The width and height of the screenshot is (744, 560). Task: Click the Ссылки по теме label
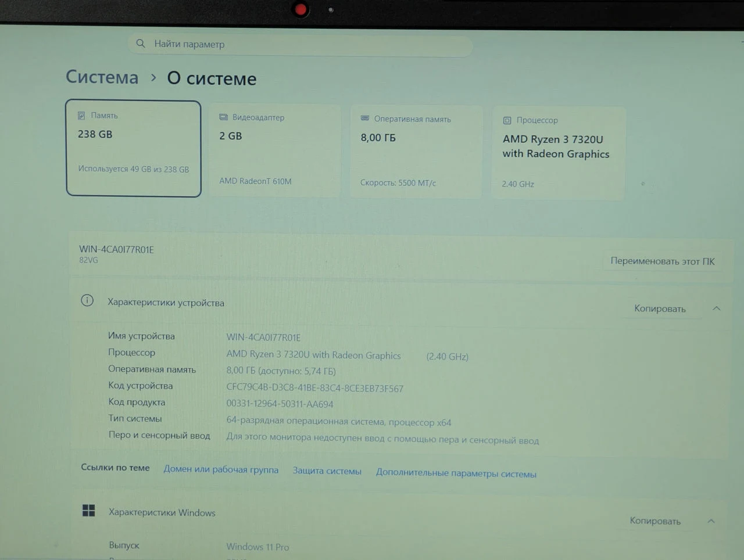[x=115, y=468]
